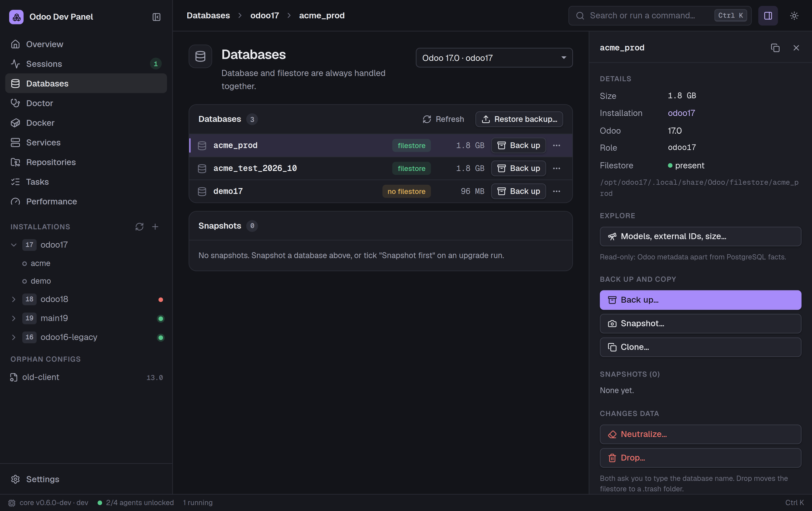Close the acme_prod detail panel
The image size is (812, 511).
coord(796,48)
